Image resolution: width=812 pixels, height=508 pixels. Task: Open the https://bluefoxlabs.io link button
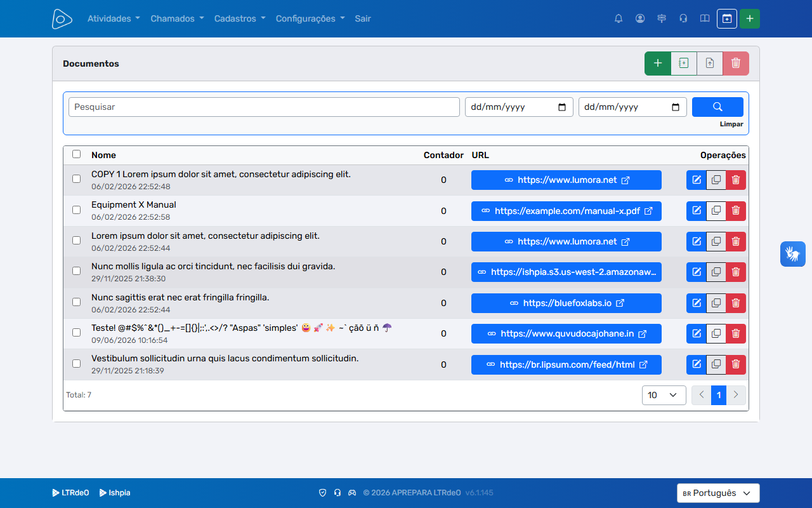[566, 303]
